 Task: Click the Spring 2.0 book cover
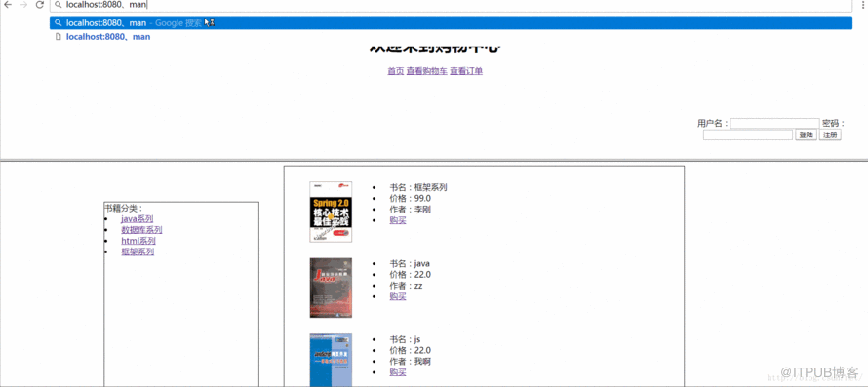click(331, 213)
